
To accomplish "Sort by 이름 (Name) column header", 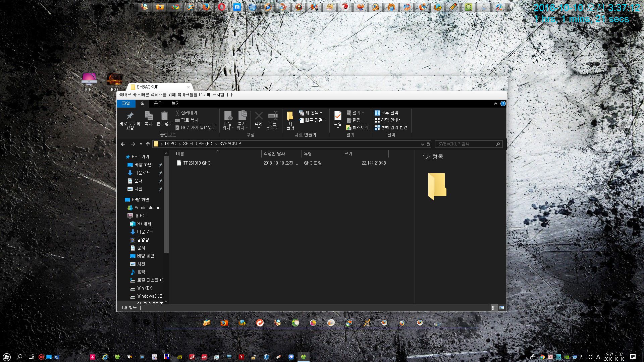I will click(x=217, y=154).
